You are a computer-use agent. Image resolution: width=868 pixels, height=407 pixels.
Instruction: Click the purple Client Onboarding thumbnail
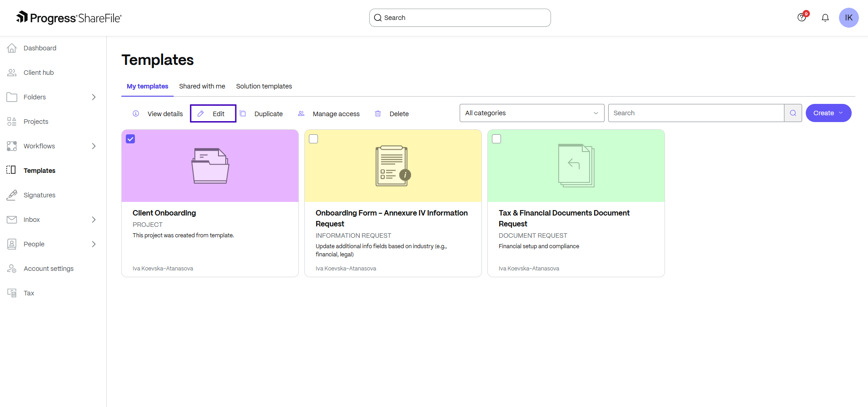pyautogui.click(x=210, y=166)
